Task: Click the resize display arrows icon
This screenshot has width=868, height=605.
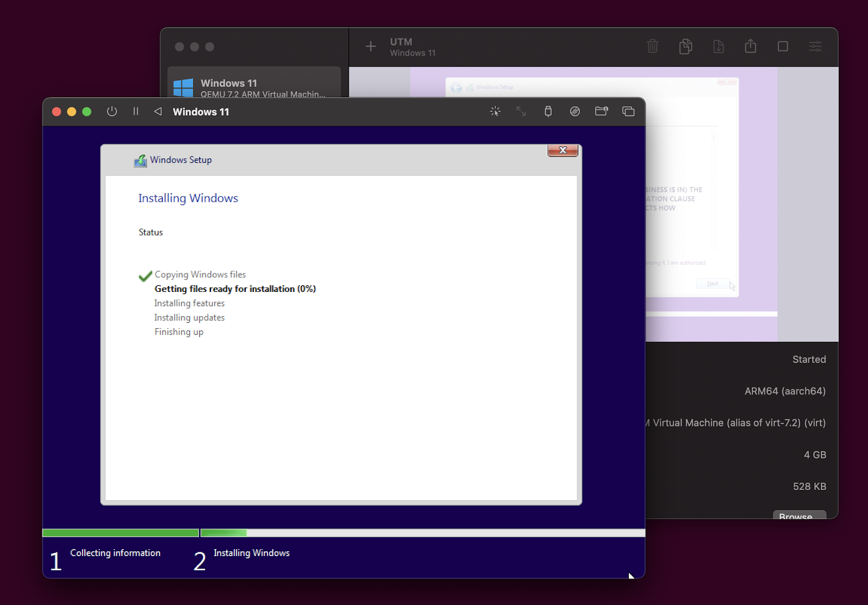Action: pos(521,111)
